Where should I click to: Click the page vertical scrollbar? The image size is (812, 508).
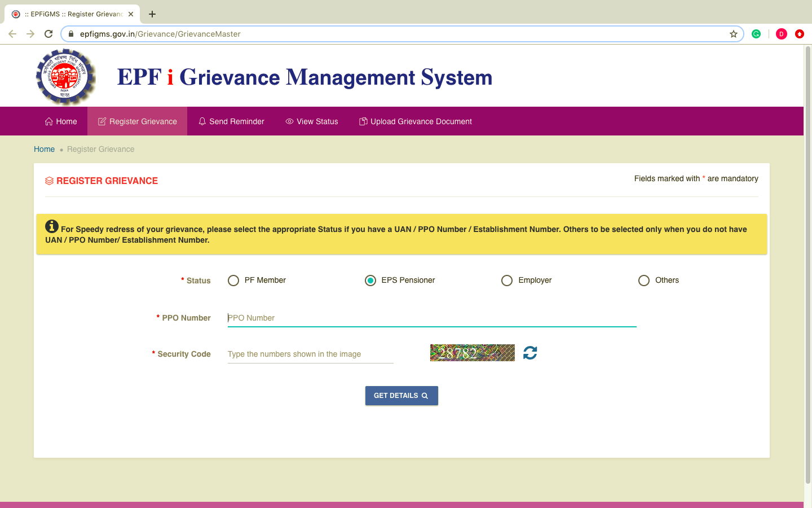click(807, 265)
